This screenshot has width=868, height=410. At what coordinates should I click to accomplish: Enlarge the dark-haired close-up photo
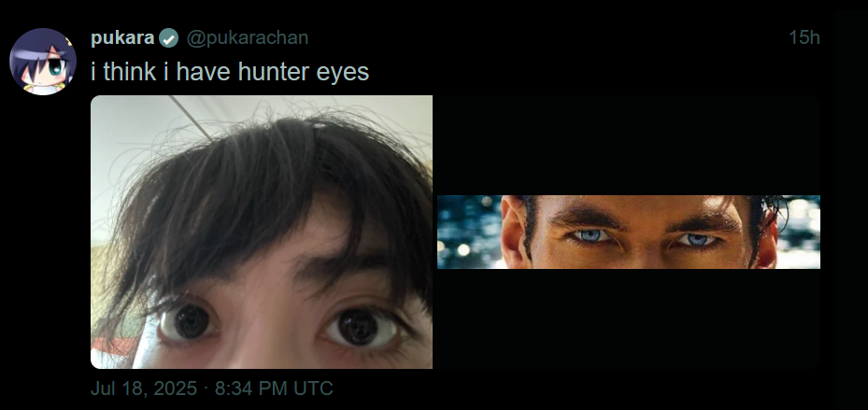tap(262, 232)
